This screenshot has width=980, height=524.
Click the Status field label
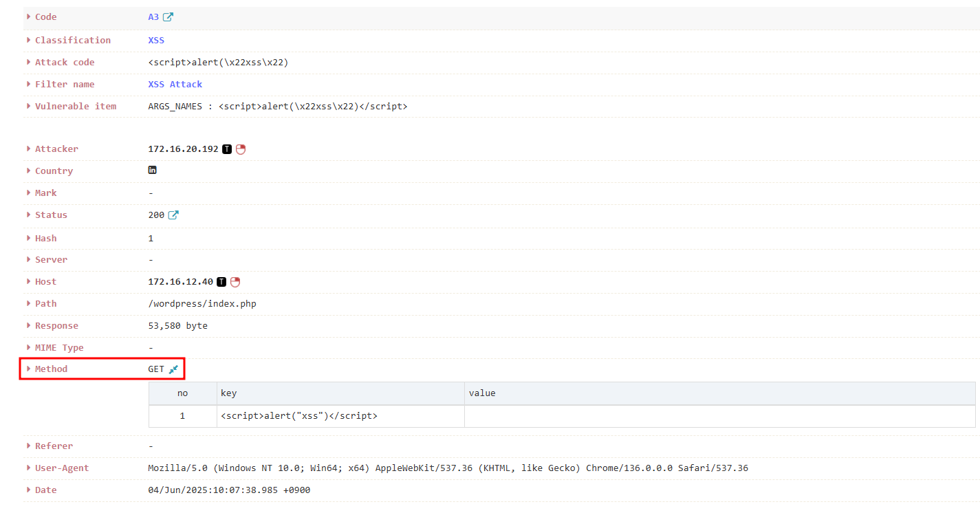[x=51, y=215]
